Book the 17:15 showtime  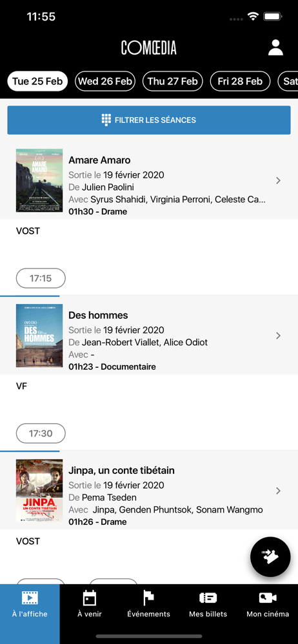(x=41, y=278)
